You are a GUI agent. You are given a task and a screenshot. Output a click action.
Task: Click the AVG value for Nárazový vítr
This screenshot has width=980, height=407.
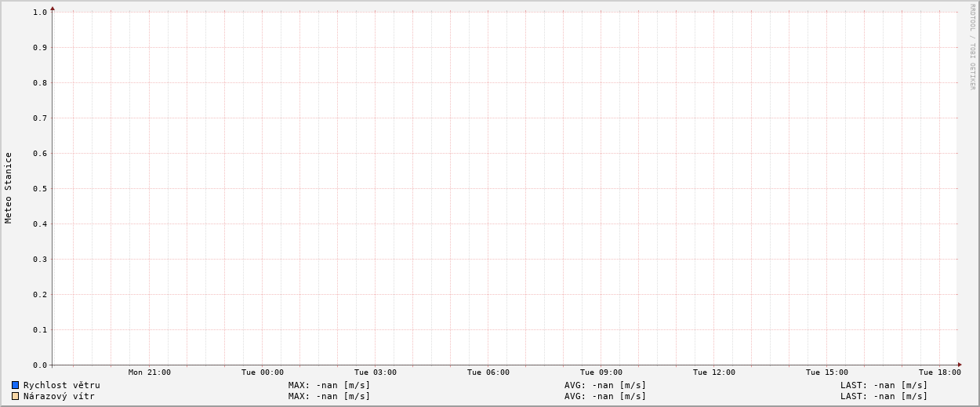coord(605,396)
